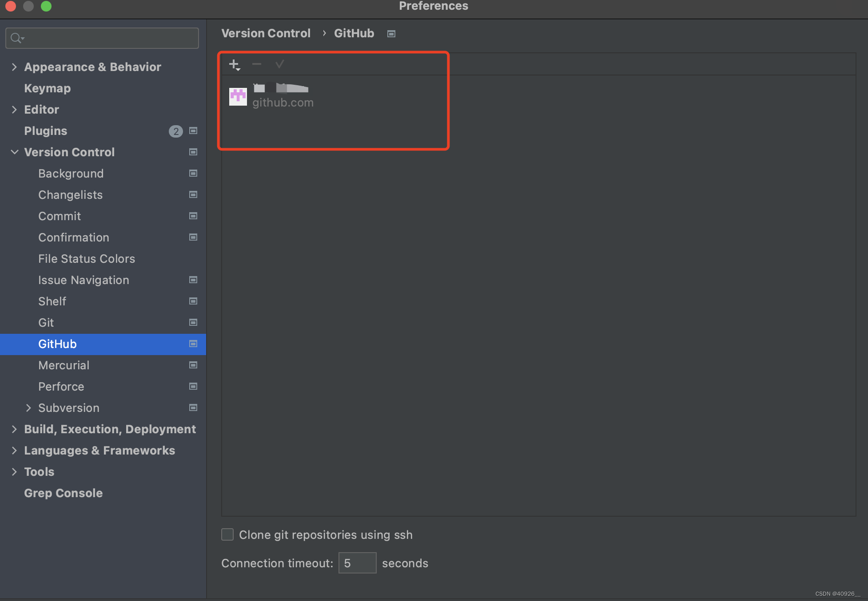This screenshot has width=868, height=601.
Task: Click the add GitHub account plus icon
Action: pyautogui.click(x=234, y=65)
